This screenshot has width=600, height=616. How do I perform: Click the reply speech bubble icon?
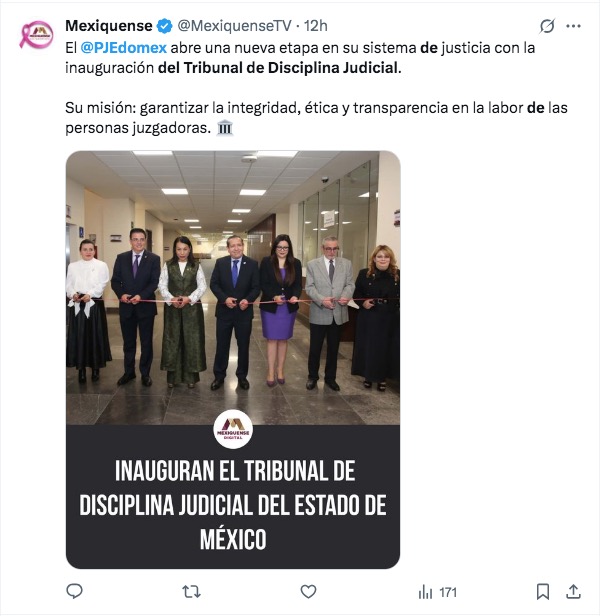(74, 591)
